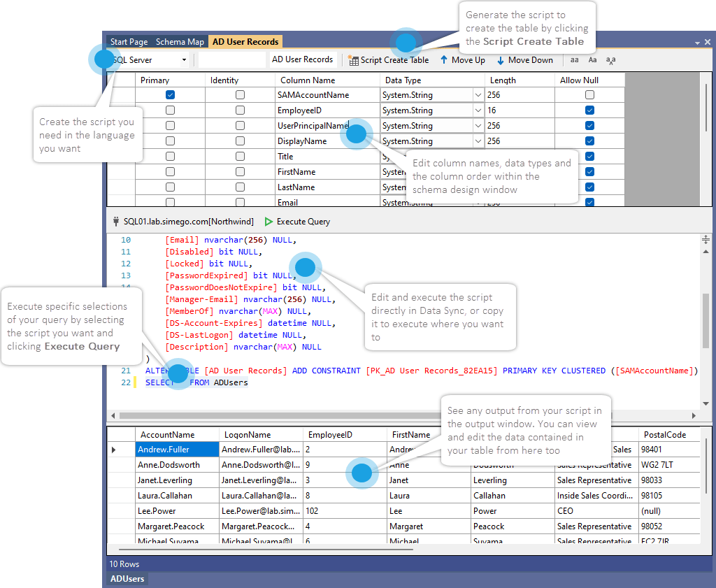The image size is (716, 588).
Task: Select the AD User Records tab
Action: click(245, 42)
